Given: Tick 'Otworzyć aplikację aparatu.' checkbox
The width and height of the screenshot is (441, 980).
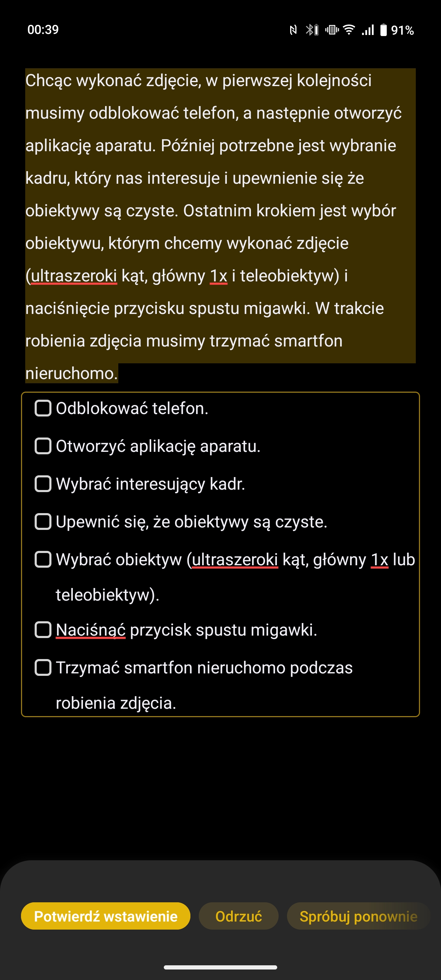Looking at the screenshot, I should click(x=43, y=446).
